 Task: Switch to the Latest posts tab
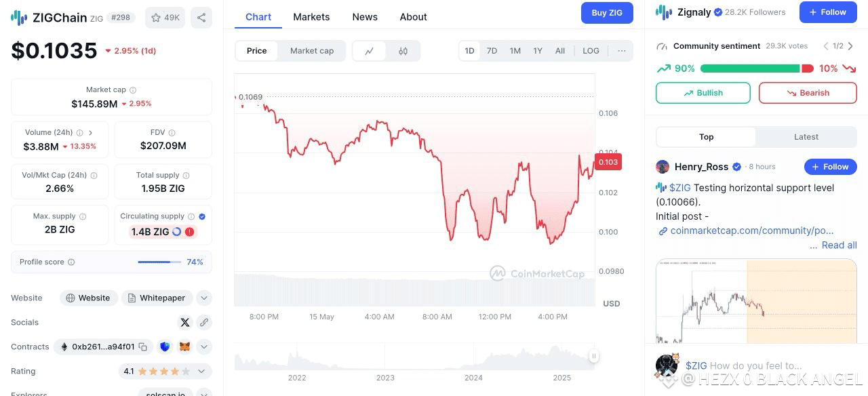pos(806,137)
